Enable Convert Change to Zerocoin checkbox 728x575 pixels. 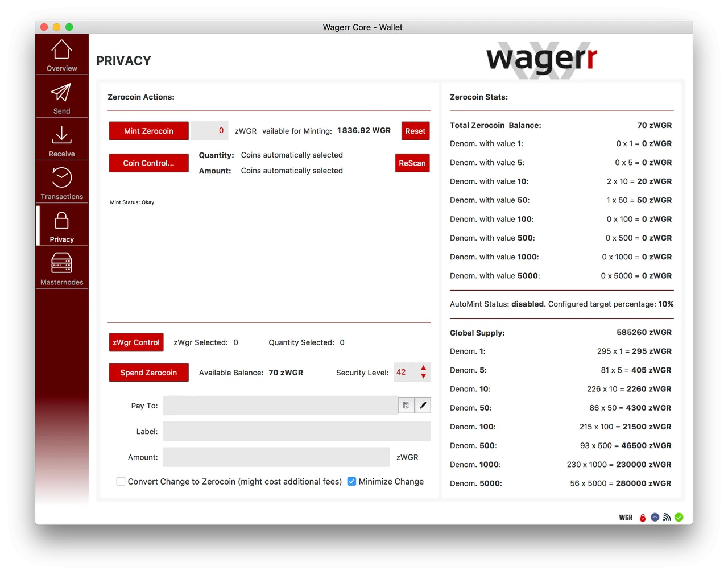[x=121, y=481]
